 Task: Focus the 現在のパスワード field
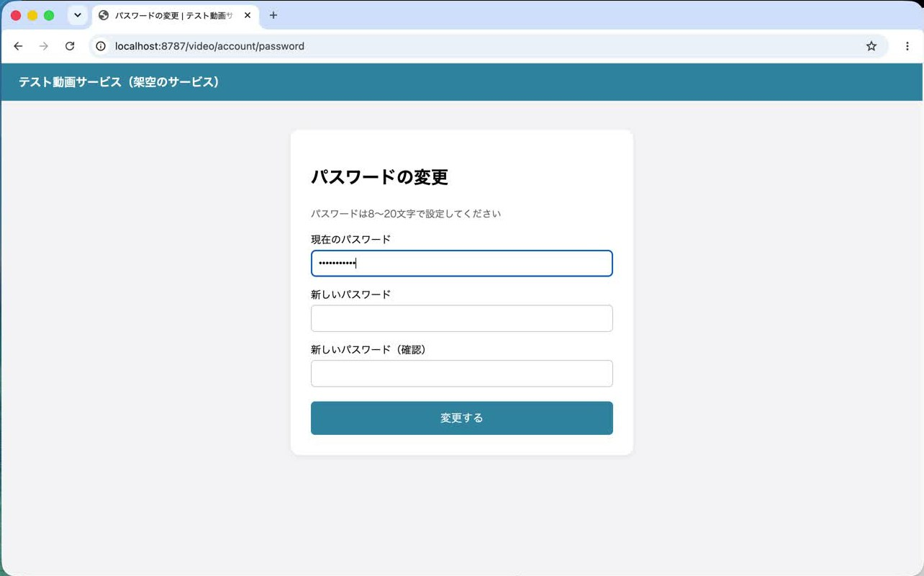click(x=462, y=264)
